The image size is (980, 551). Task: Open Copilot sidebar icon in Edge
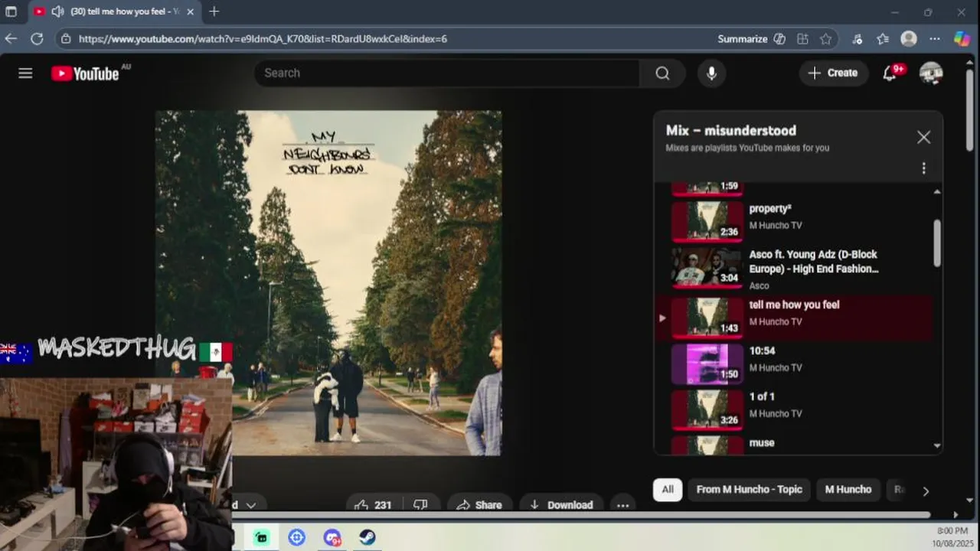962,38
